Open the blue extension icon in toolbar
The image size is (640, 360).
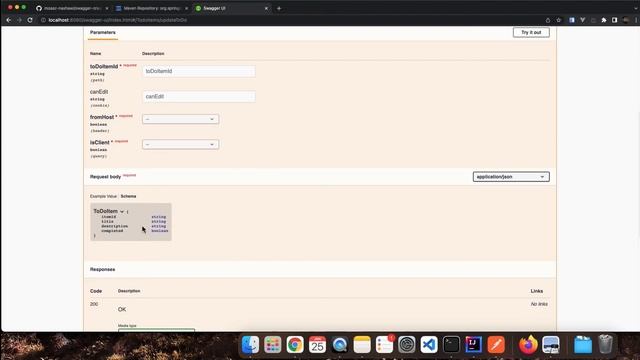click(x=572, y=20)
